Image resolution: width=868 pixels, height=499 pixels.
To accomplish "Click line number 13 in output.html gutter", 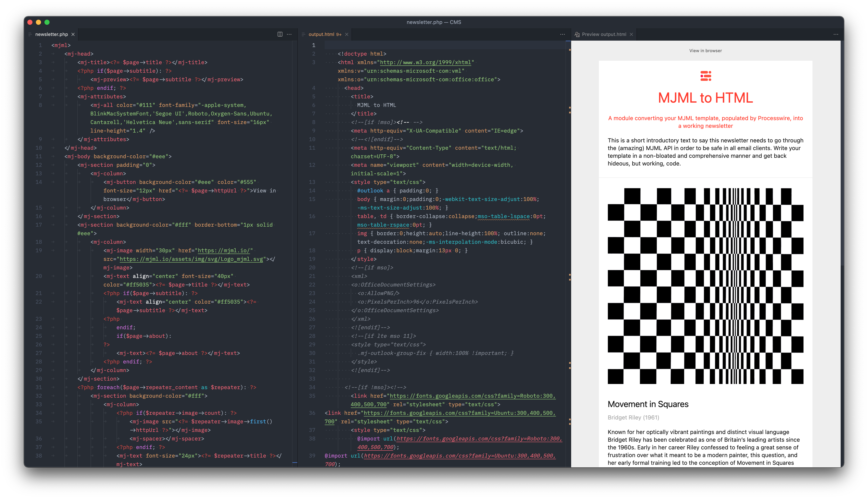I will point(312,182).
